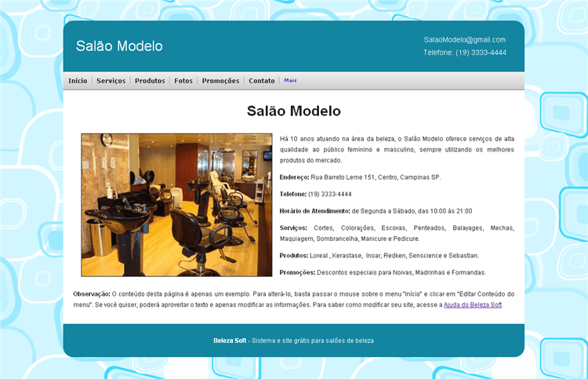
Task: Click the Descontos especiais para Noivas text
Action: coord(401,272)
